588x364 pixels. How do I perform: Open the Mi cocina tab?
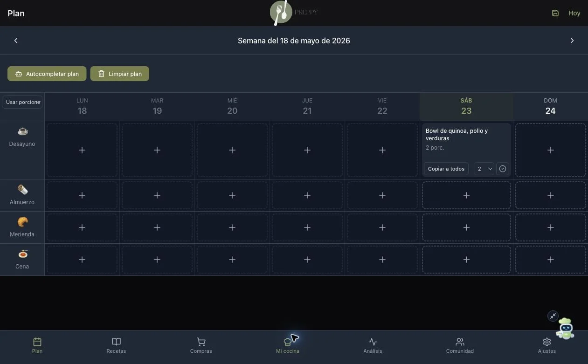point(288,345)
